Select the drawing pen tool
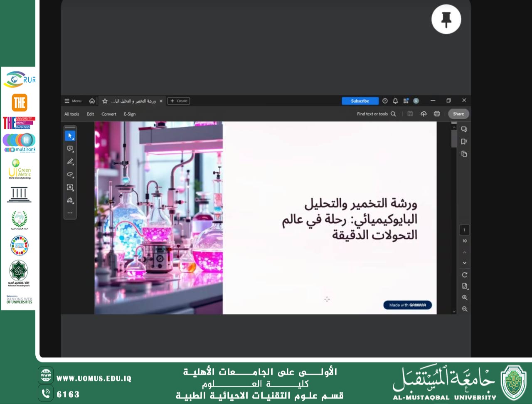 70,162
